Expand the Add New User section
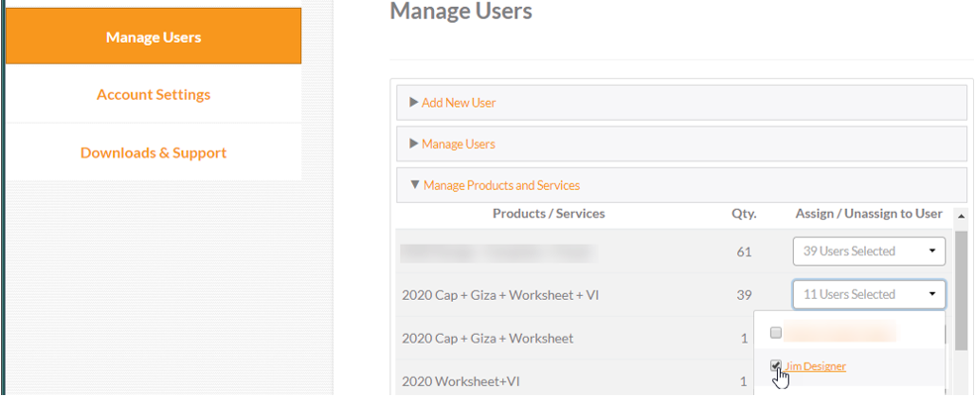Image resolution: width=980 pixels, height=402 pixels. click(682, 102)
